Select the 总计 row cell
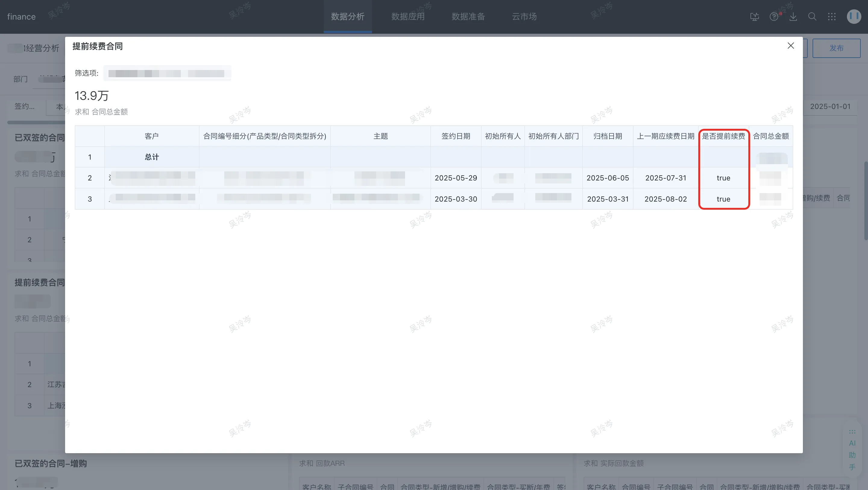Screen dimensions: 868x490 [152, 157]
